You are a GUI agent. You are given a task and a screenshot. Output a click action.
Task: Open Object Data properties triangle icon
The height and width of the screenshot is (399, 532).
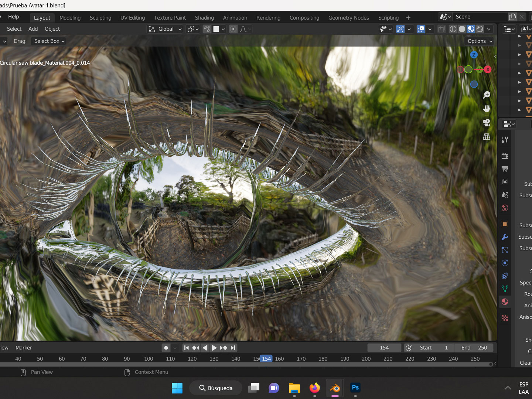tap(505, 289)
